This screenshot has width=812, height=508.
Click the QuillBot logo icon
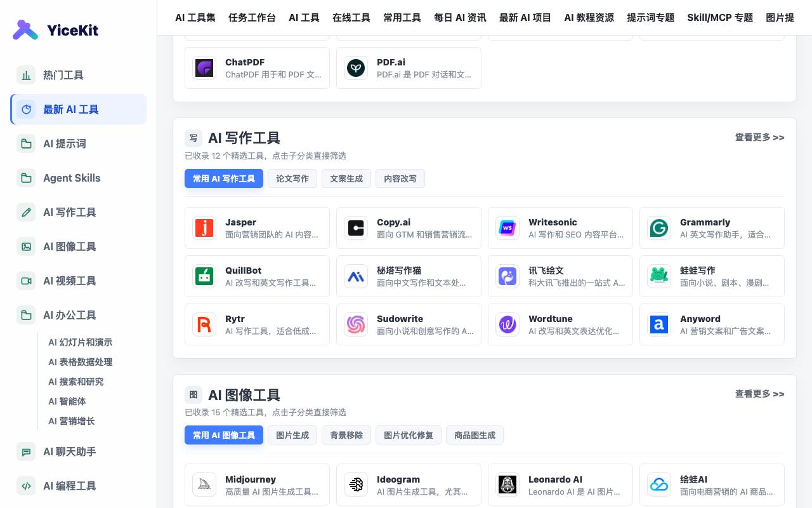[x=204, y=276]
